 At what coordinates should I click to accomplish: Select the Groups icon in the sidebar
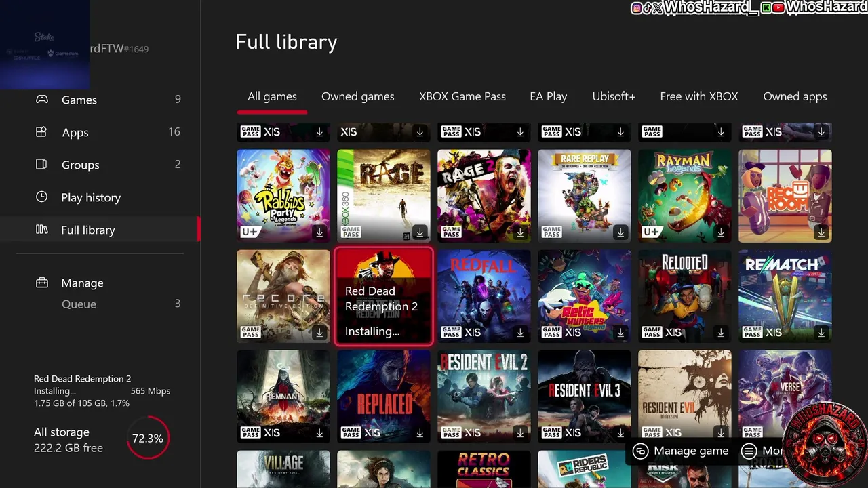[x=42, y=165]
